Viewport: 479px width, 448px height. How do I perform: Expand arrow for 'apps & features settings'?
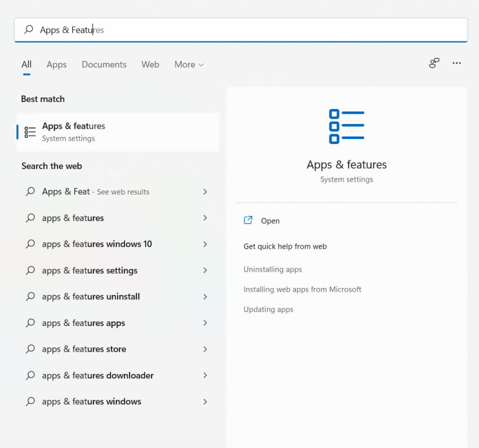(x=205, y=270)
